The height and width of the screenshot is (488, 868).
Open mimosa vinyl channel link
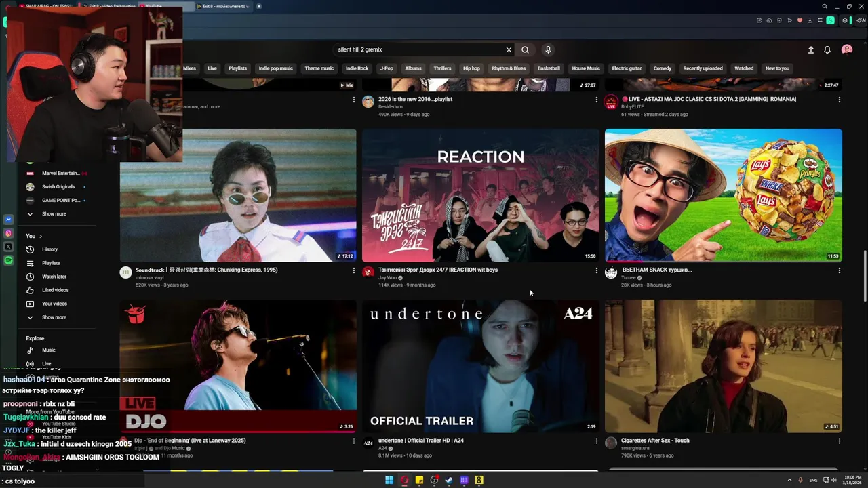point(149,277)
